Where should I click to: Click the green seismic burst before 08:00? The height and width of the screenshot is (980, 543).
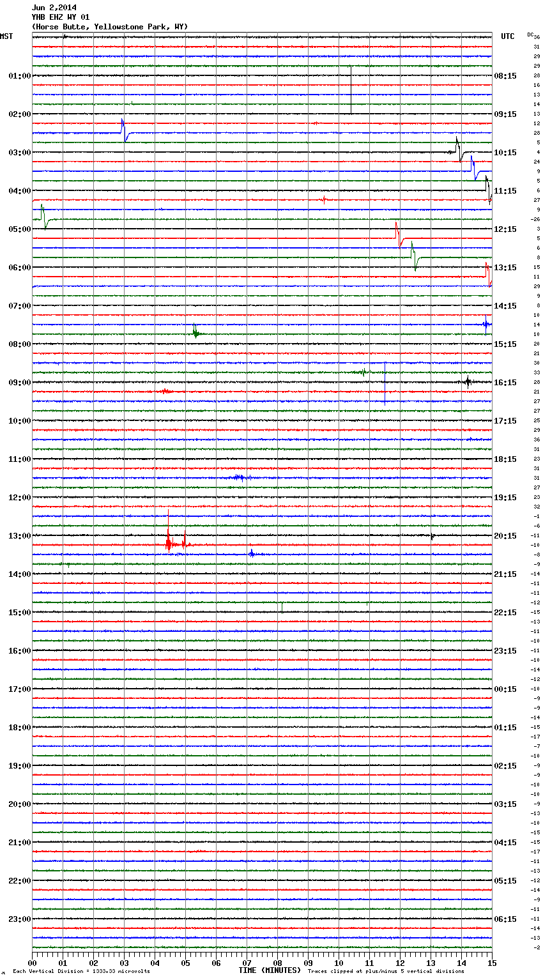point(195,332)
